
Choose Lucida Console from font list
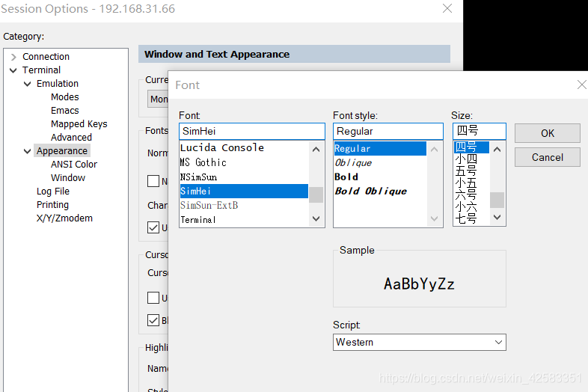[x=244, y=148]
